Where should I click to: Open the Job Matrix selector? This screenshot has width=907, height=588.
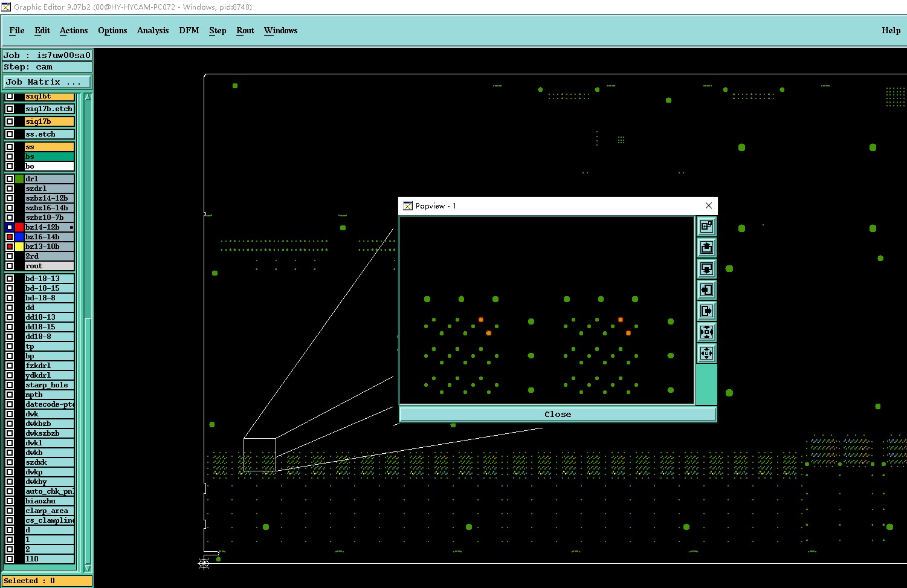pos(47,82)
